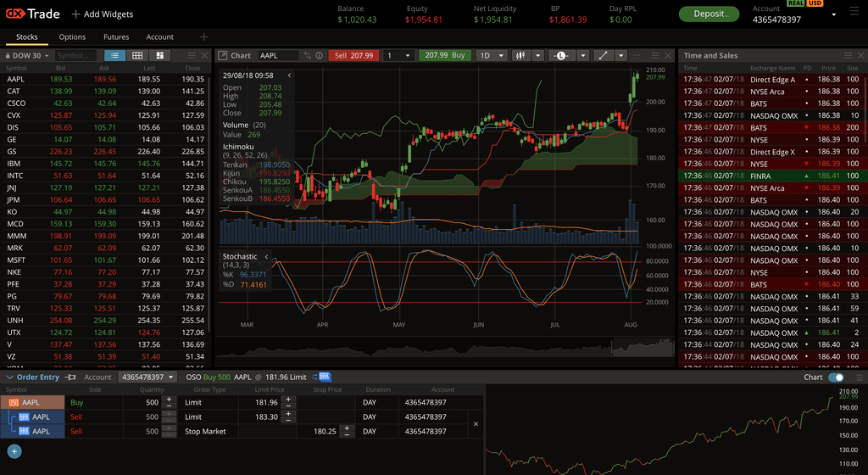Viewport: 868px width, 475px height.
Task: Click the Deposit button
Action: tap(709, 14)
